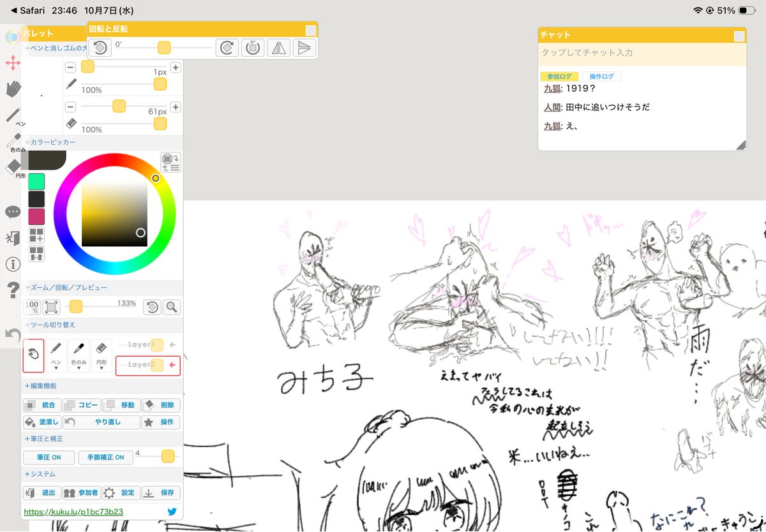Reset rotation to zero degrees
The width and height of the screenshot is (766, 532).
pyautogui.click(x=253, y=48)
